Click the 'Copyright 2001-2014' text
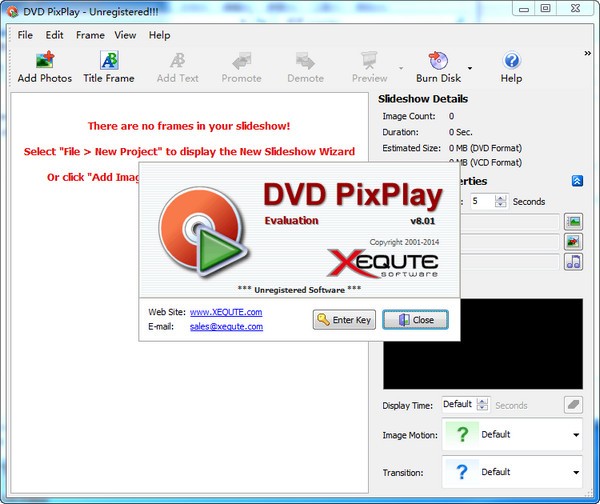 pyautogui.click(x=404, y=242)
